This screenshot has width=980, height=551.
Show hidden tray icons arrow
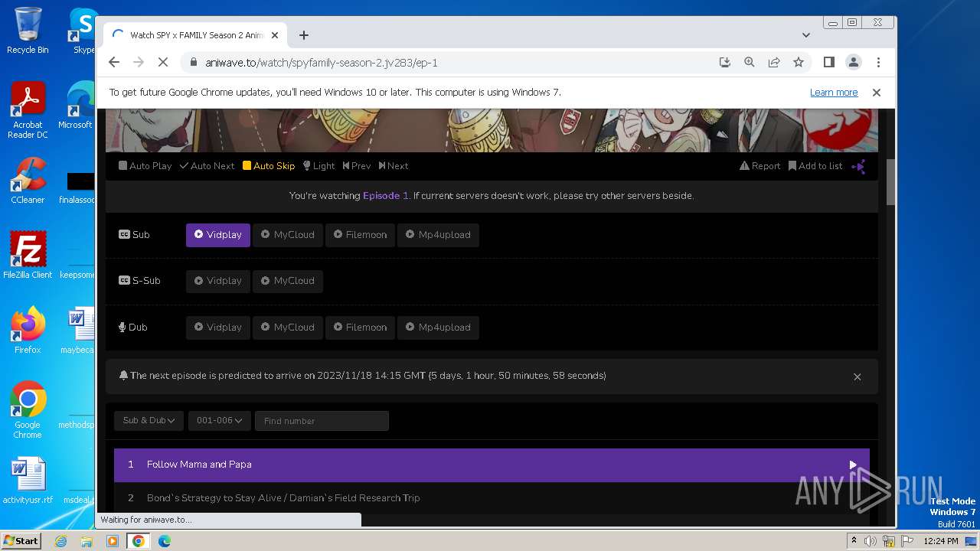854,541
